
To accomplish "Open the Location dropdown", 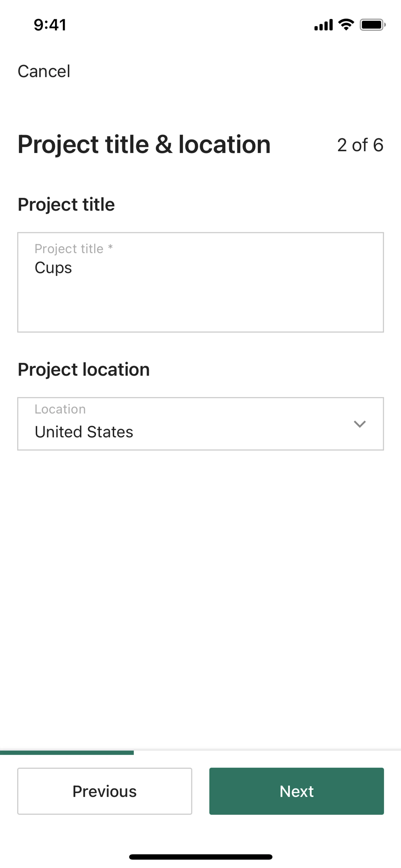I will point(200,423).
